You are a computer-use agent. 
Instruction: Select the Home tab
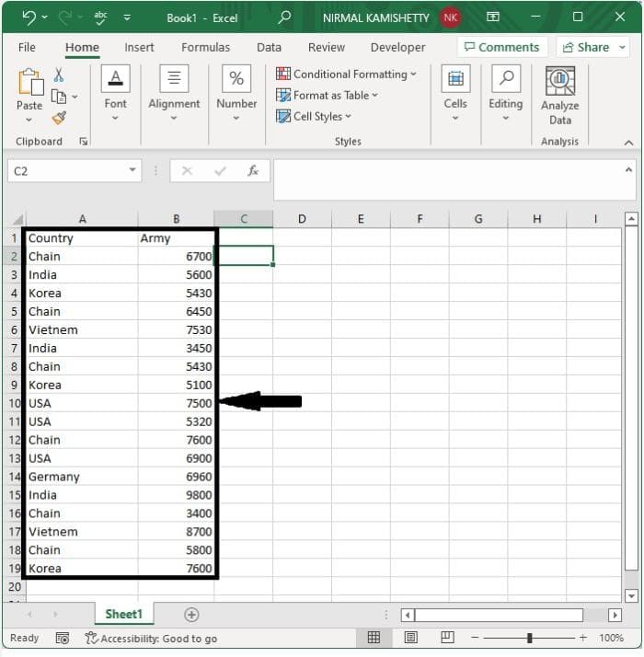82,47
